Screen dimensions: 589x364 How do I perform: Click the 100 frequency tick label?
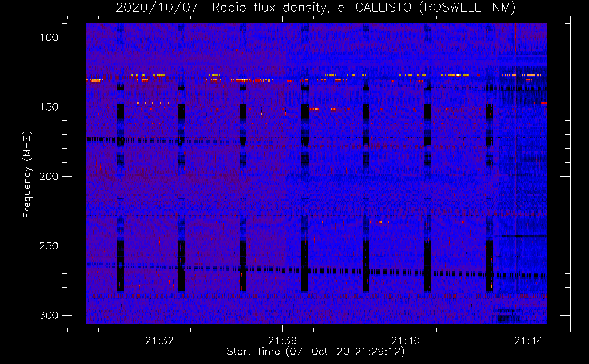(49, 37)
